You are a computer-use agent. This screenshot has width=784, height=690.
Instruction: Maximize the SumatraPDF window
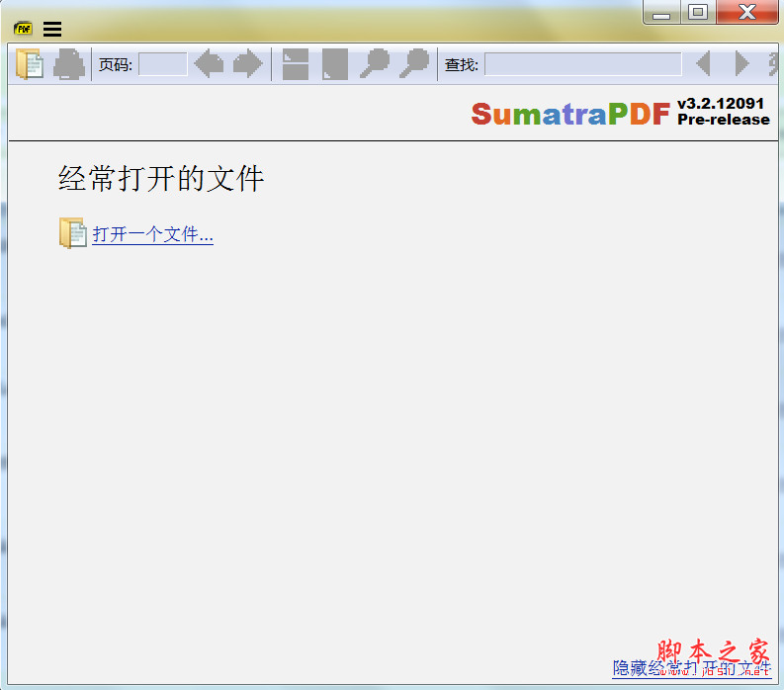[698, 12]
